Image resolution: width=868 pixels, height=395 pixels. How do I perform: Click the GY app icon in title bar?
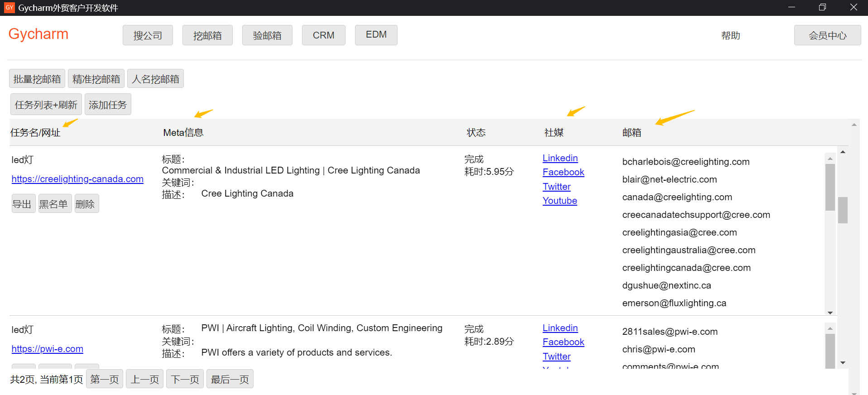(x=10, y=8)
